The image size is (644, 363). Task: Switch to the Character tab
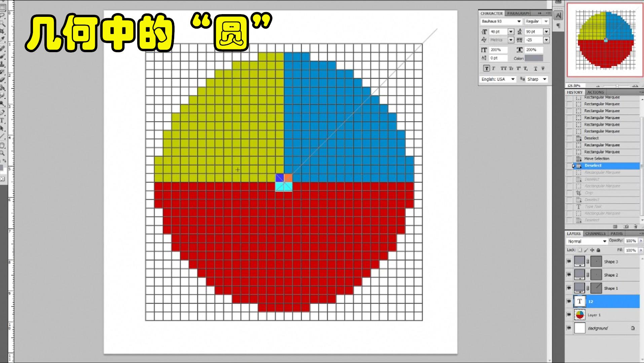point(491,13)
